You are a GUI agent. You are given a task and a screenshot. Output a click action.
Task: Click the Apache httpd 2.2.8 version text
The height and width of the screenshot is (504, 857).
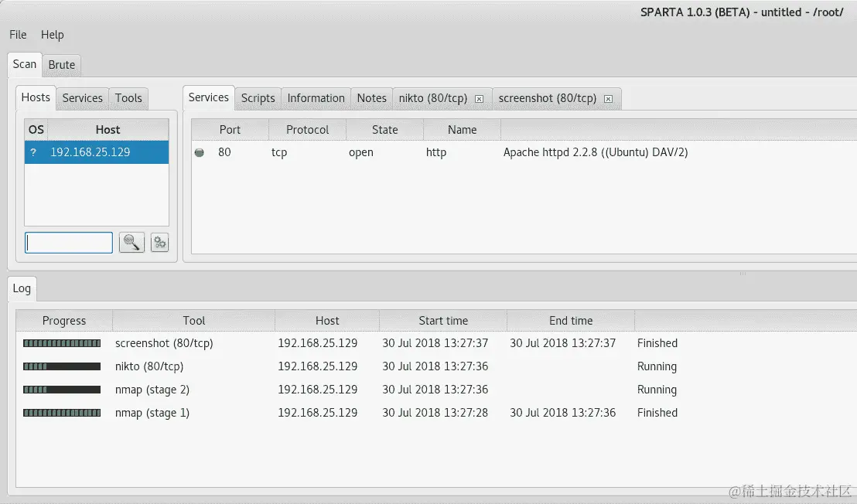[x=596, y=152]
